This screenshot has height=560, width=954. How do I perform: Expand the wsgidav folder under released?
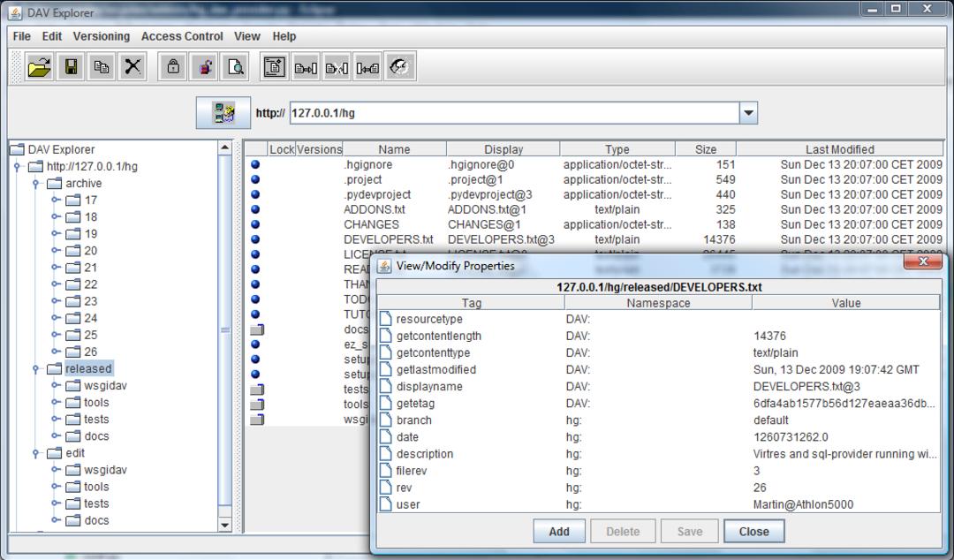(x=55, y=385)
